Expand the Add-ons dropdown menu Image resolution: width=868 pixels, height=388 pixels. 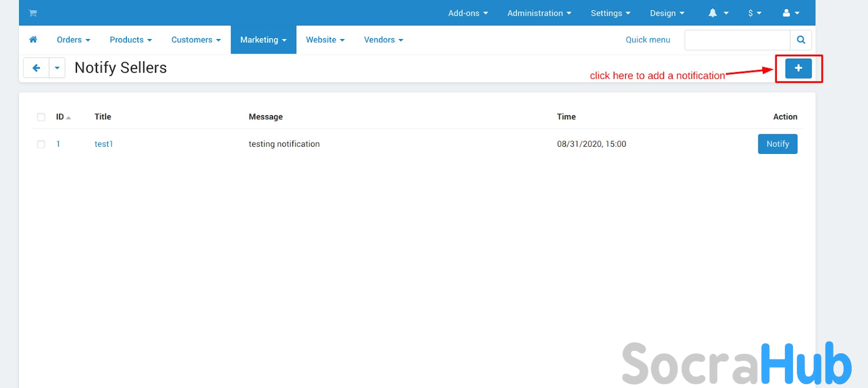click(468, 13)
